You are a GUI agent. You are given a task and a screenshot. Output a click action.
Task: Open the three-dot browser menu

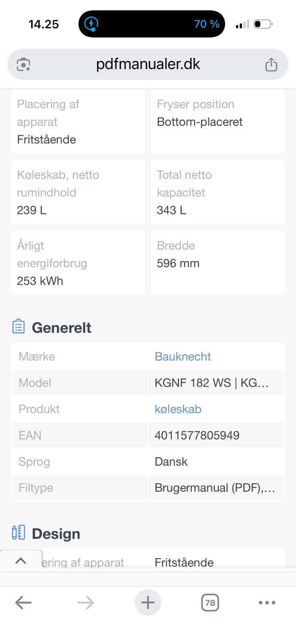pos(267,603)
